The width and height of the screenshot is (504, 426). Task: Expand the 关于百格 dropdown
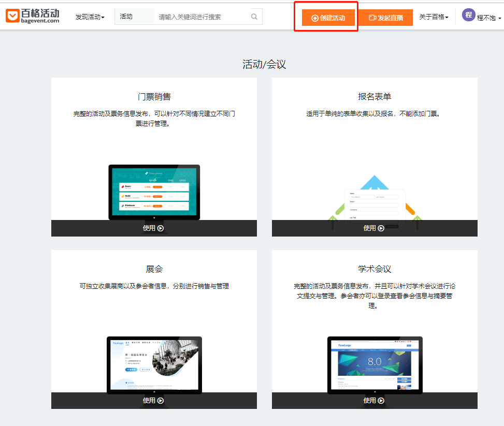tap(434, 17)
